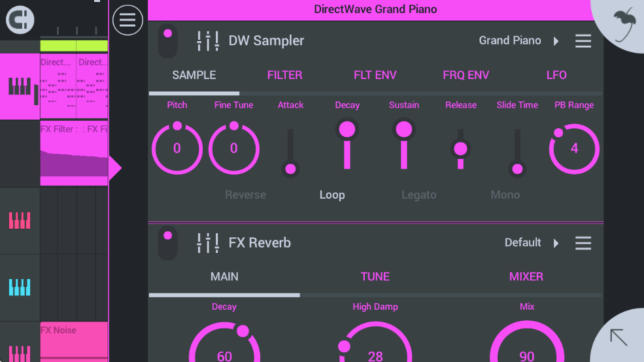Click the FL Studio fruit logo

(624, 25)
